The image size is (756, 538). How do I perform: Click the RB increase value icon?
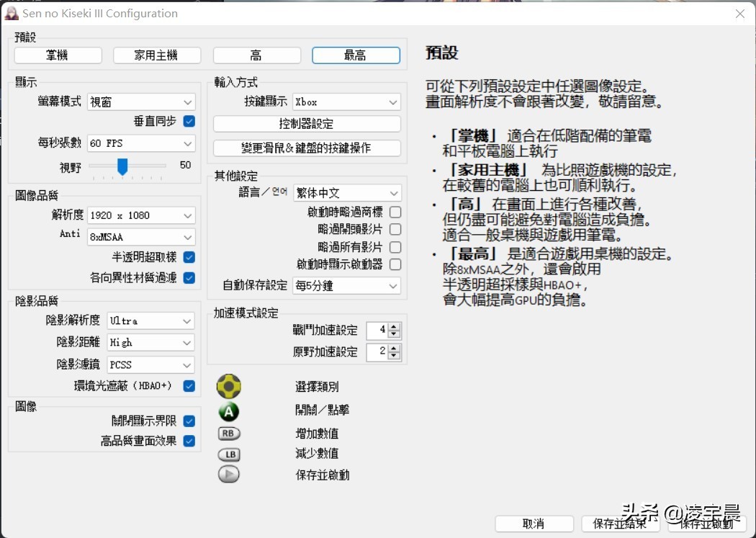(229, 434)
